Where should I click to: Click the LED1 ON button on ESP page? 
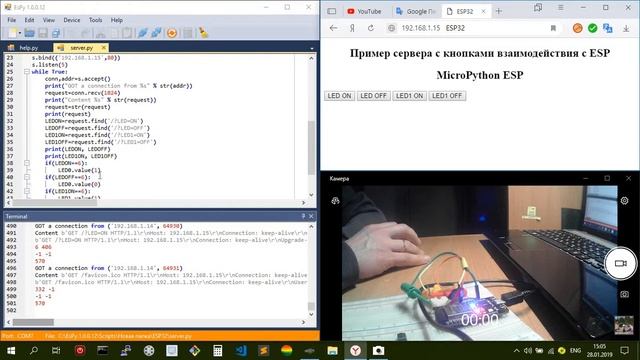tap(409, 96)
